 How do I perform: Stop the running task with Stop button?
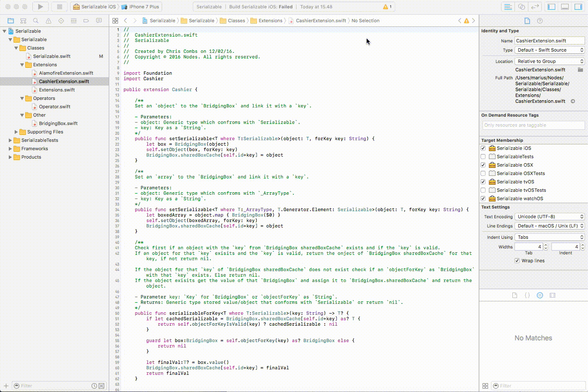[59, 7]
